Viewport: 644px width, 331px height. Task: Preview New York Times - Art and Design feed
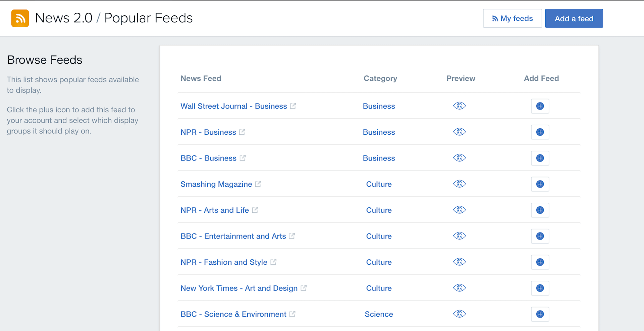point(459,288)
